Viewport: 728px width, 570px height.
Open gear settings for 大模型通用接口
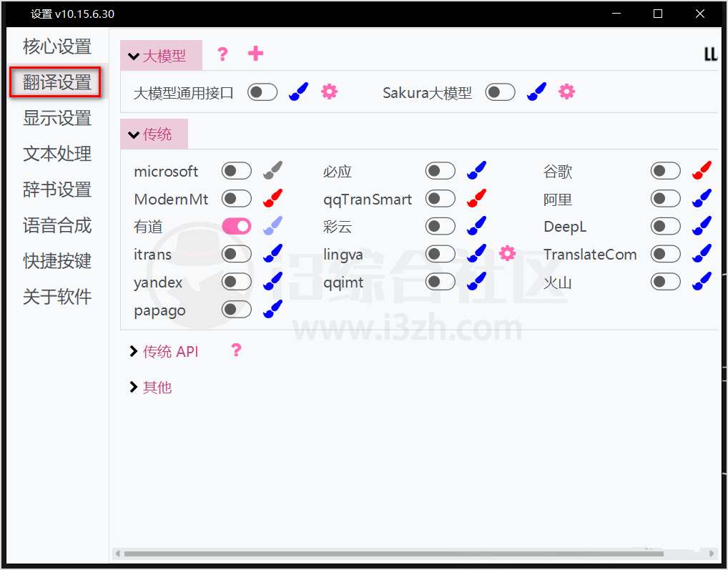point(329,92)
